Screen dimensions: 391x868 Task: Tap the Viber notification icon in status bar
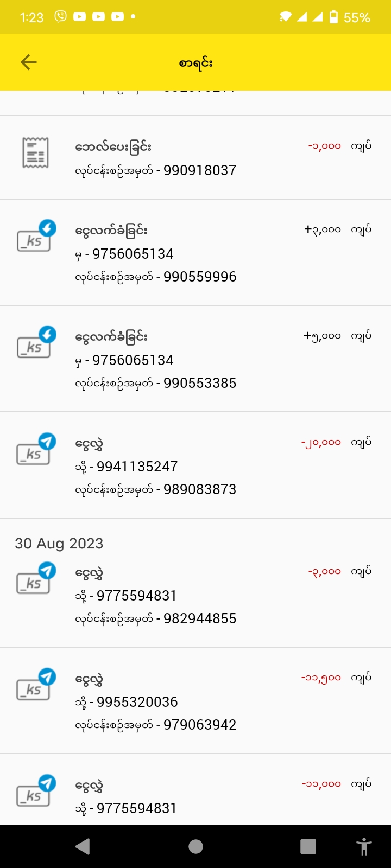pos(60,17)
